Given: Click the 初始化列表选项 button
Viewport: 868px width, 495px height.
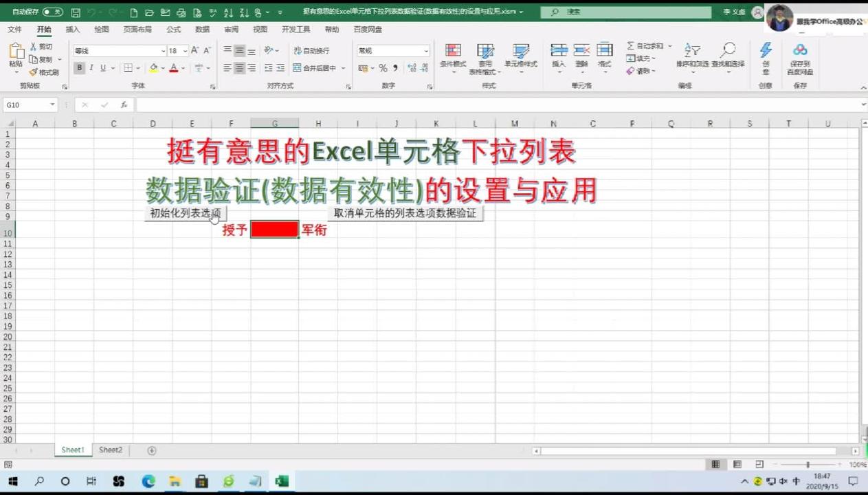Looking at the screenshot, I should tap(183, 214).
